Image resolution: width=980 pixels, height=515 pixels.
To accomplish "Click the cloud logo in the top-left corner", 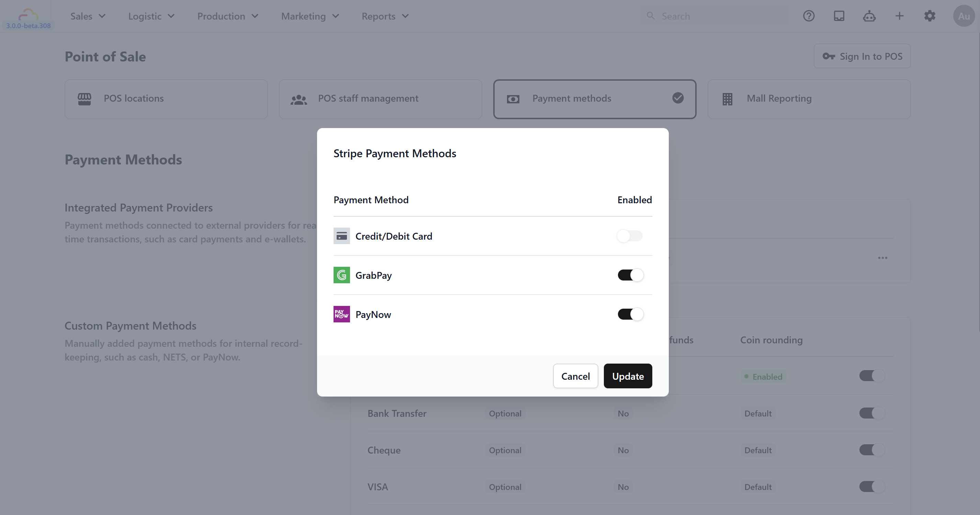I will (x=29, y=14).
